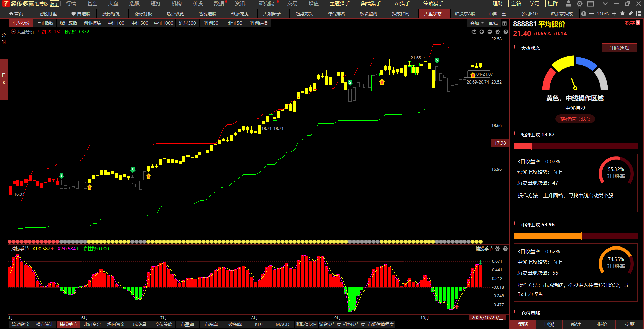Screen dimensions: 644x329
Task: Select the MACD indicator tab
Action: point(282,324)
